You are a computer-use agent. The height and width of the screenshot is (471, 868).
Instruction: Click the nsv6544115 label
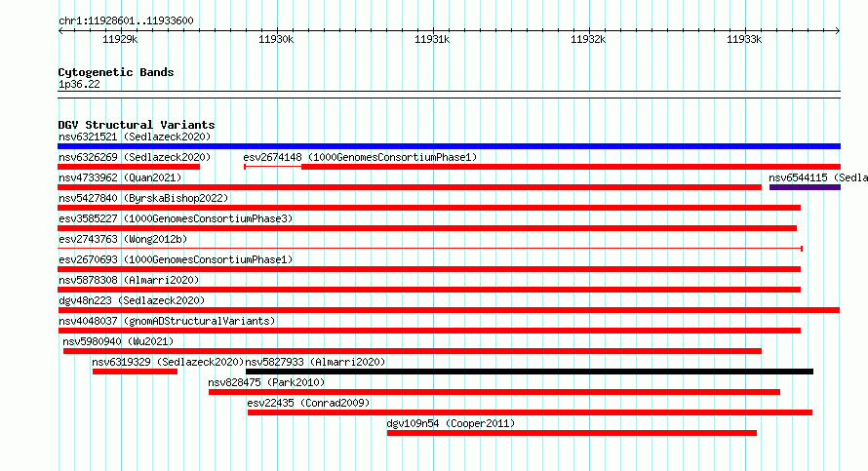[818, 177]
